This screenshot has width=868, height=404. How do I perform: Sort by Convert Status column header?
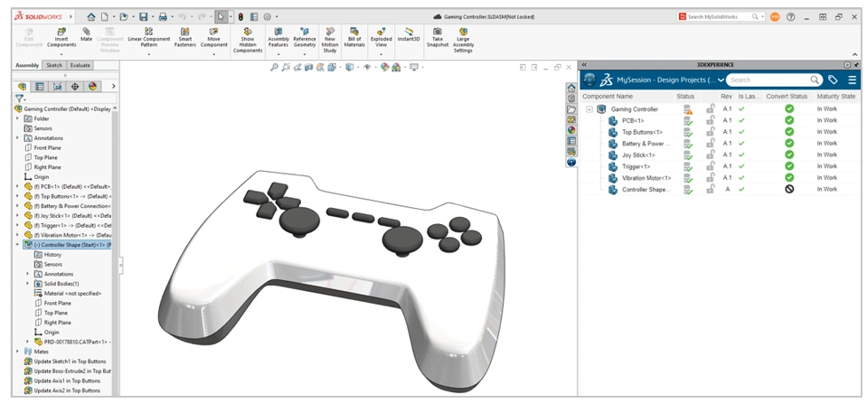click(x=787, y=97)
